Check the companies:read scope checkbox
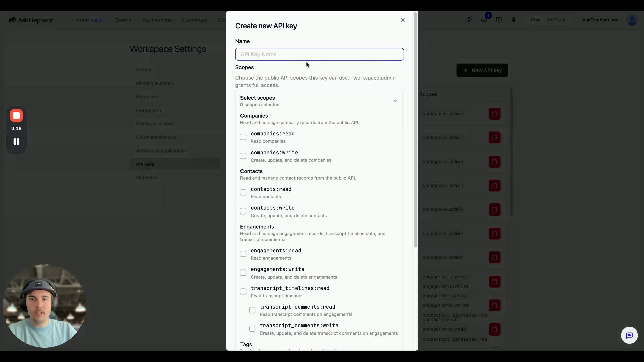 (x=243, y=137)
